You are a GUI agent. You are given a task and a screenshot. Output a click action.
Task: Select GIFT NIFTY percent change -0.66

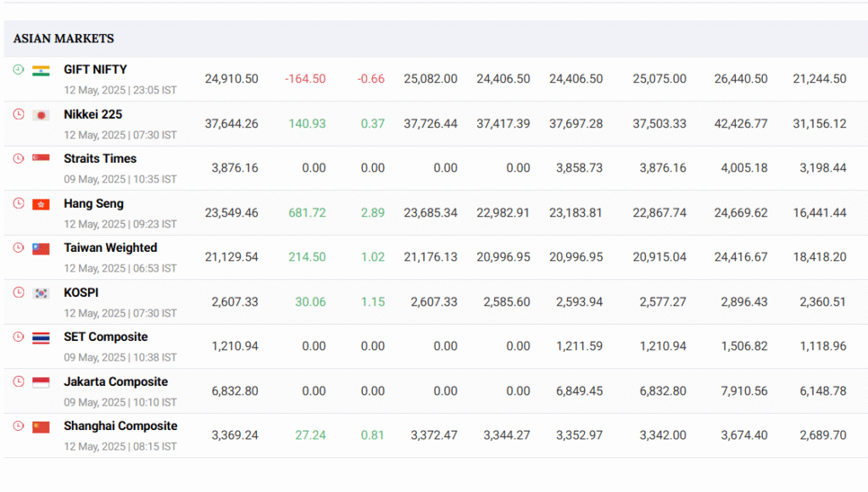point(371,79)
